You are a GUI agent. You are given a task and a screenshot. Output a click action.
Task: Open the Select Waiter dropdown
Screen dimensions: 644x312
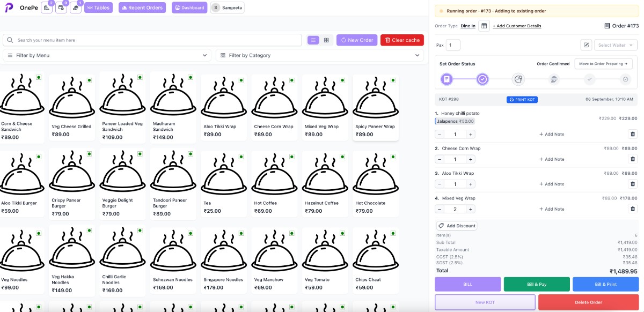click(x=616, y=45)
